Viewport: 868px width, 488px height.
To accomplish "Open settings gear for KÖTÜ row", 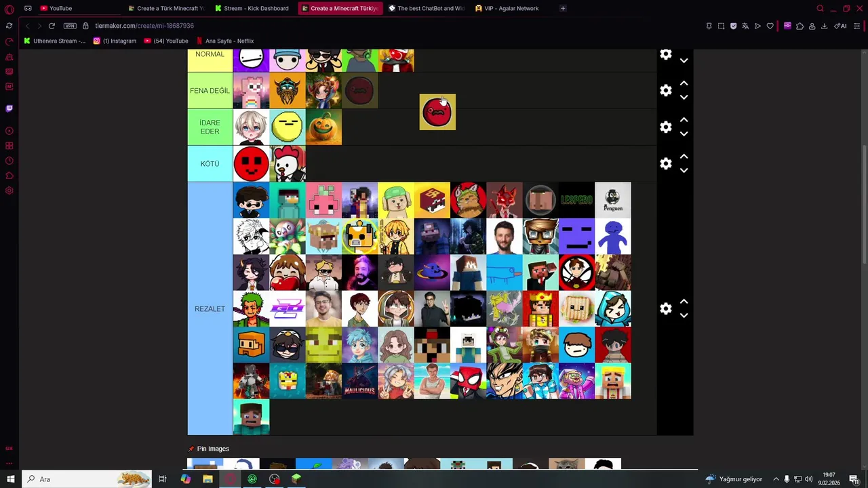I will pyautogui.click(x=666, y=164).
